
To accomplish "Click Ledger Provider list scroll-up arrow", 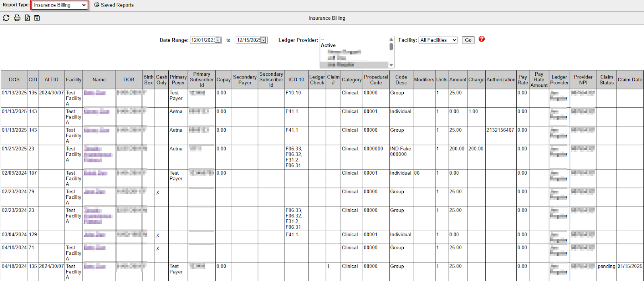I will pos(391,39).
